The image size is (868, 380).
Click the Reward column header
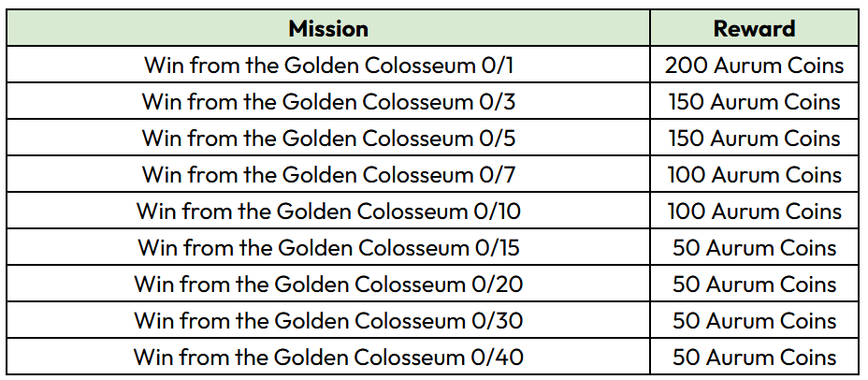point(754,28)
